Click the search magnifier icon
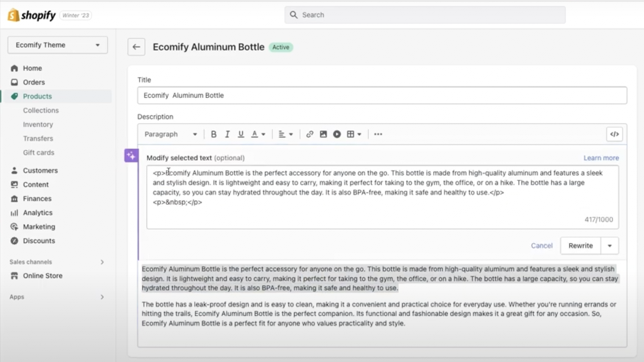The height and width of the screenshot is (362, 644). 293,15
